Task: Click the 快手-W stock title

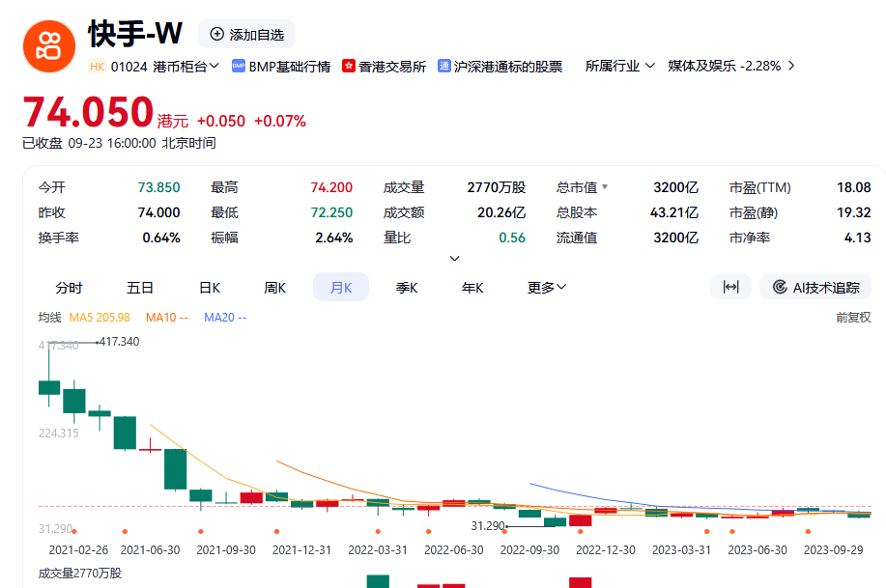Action: 135,34
